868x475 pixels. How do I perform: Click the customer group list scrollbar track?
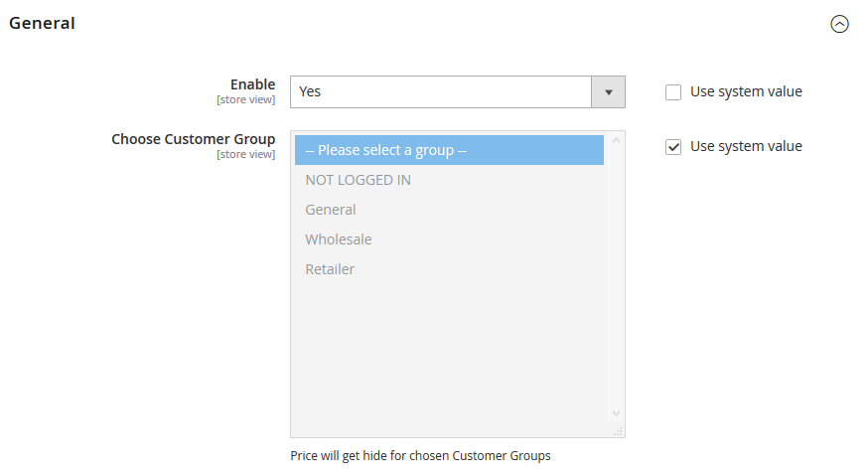pyautogui.click(x=616, y=278)
